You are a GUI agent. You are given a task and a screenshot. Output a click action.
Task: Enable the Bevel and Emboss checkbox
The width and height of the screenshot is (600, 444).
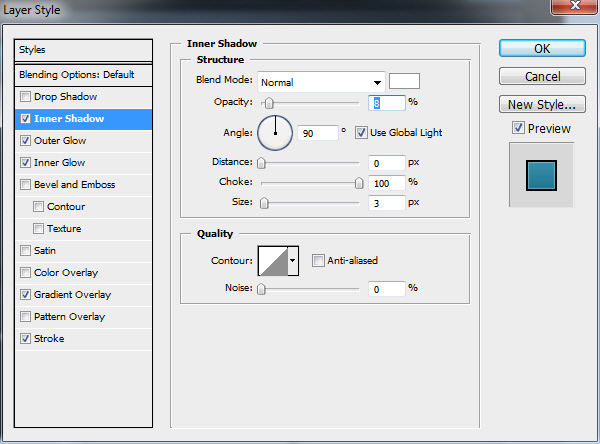click(x=25, y=184)
